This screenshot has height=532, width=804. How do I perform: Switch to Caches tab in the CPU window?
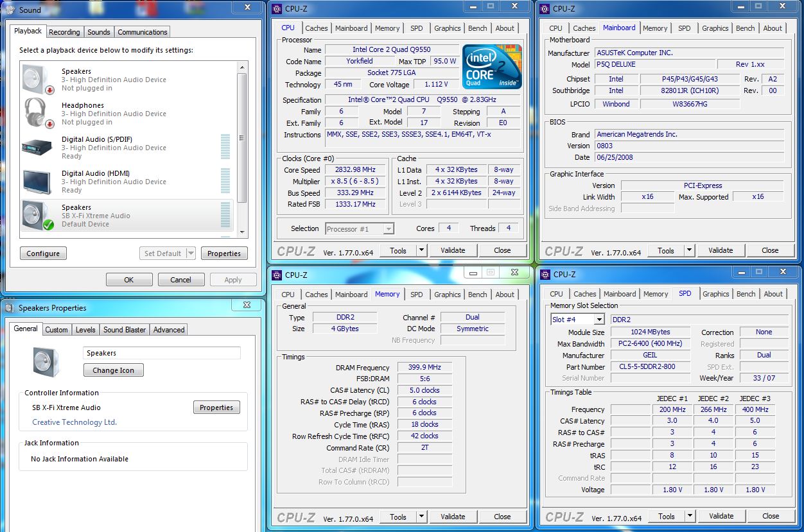pyautogui.click(x=316, y=28)
